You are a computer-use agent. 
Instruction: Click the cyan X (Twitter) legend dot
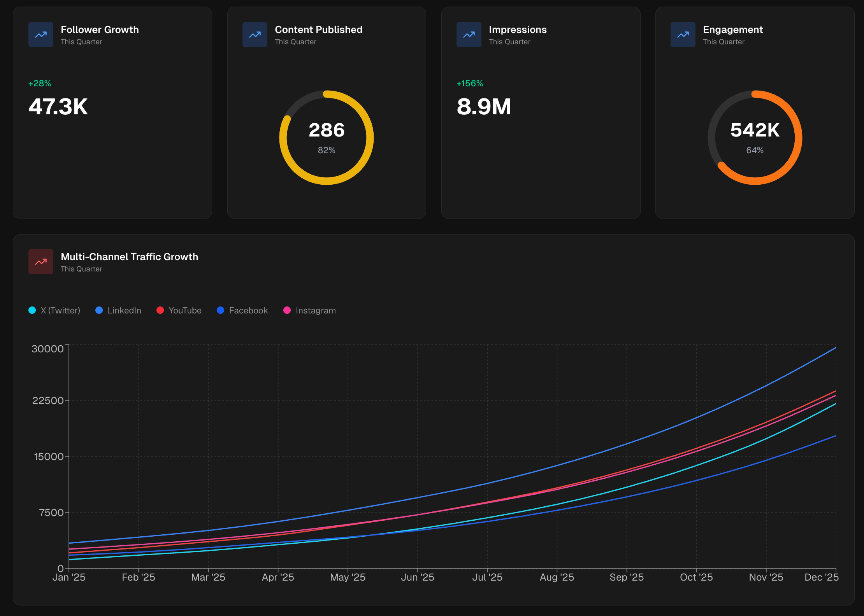(33, 310)
